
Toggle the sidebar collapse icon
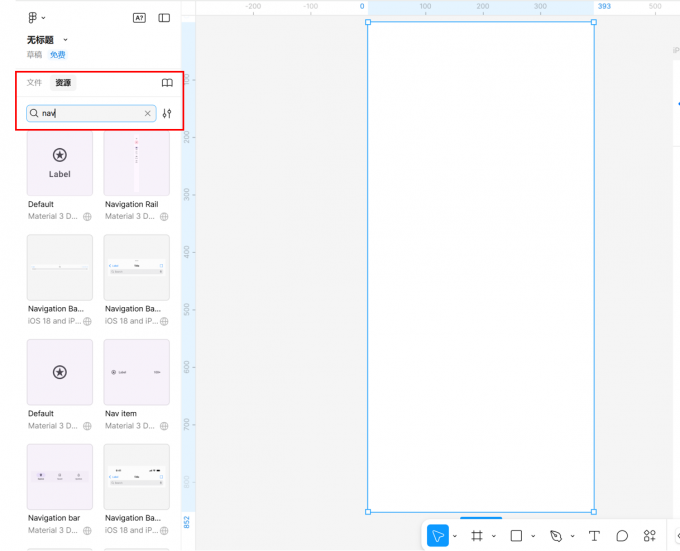(164, 18)
